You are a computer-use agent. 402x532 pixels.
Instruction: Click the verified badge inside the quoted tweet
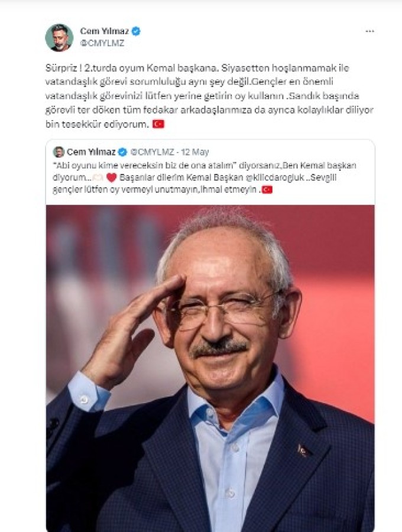pos(122,152)
